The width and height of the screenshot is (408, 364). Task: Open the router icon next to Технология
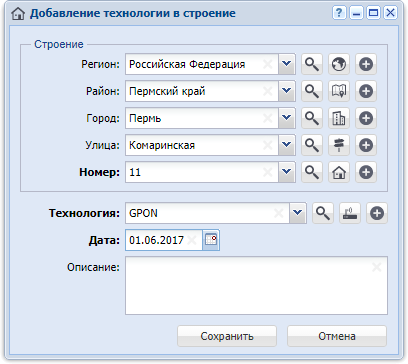click(x=350, y=213)
